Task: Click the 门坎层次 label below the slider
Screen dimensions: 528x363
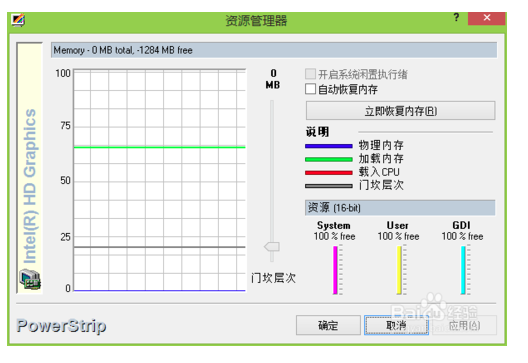Action: (x=273, y=278)
